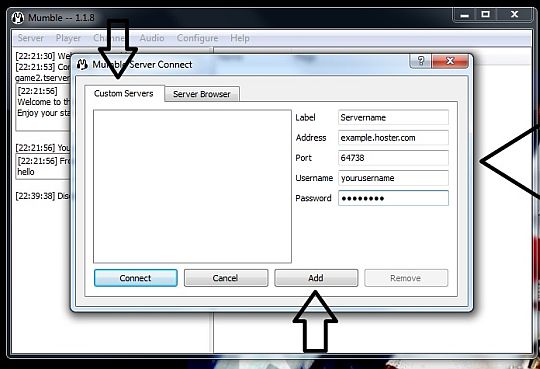Select the Port field 64738
This screenshot has height=369, width=540.
[x=393, y=158]
